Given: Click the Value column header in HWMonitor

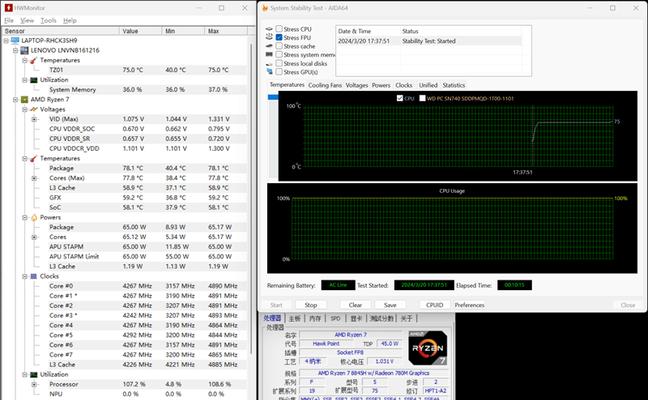Looking at the screenshot, I should [141, 31].
